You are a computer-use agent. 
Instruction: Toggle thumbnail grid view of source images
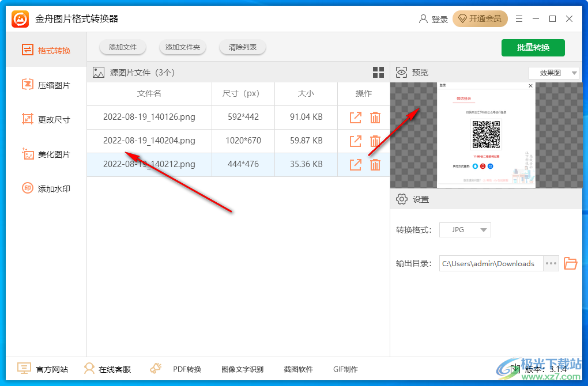(x=378, y=72)
